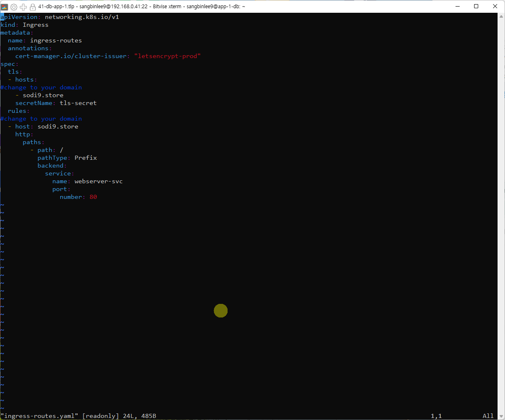Click the 'annotations:' key
Image resolution: width=505 pixels, height=420 pixels.
pos(30,48)
